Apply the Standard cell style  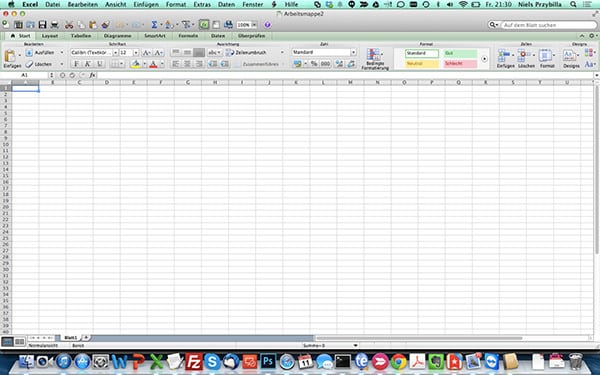422,53
